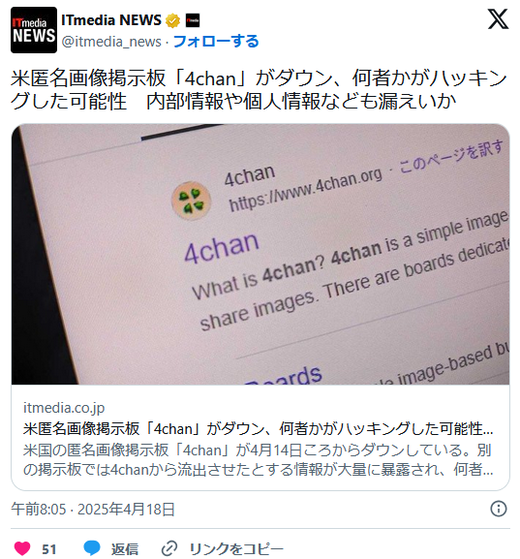Image resolution: width=520 pixels, height=559 pixels.
Task: Click the chain link copy icon
Action: tap(169, 548)
